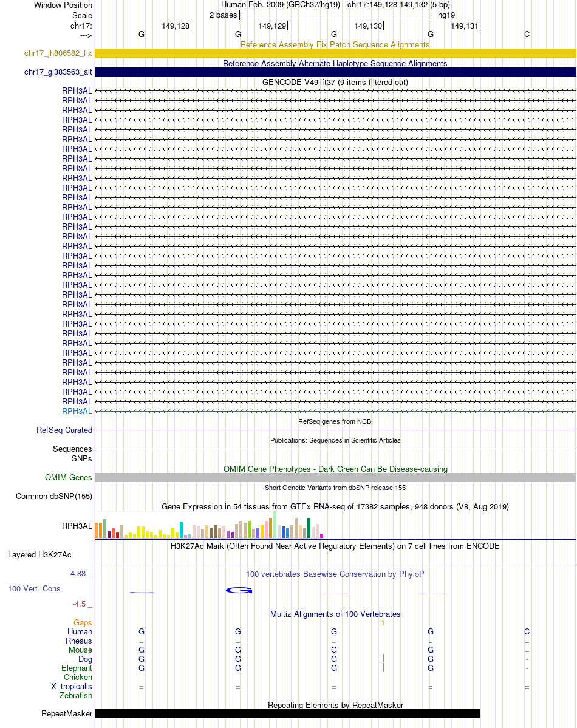577x728 pixels.
Task: Select the black RepeatMasker element bar
Action: point(287,713)
